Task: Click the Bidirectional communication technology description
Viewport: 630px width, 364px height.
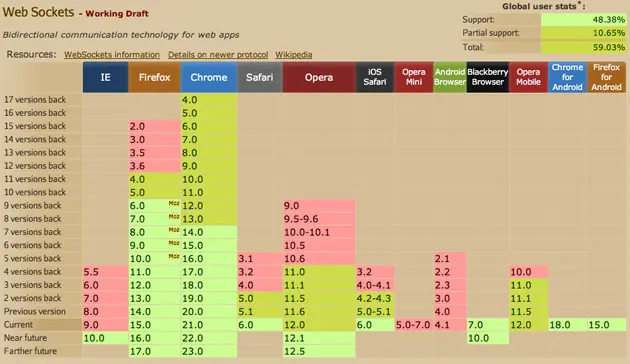Action: click(x=121, y=35)
